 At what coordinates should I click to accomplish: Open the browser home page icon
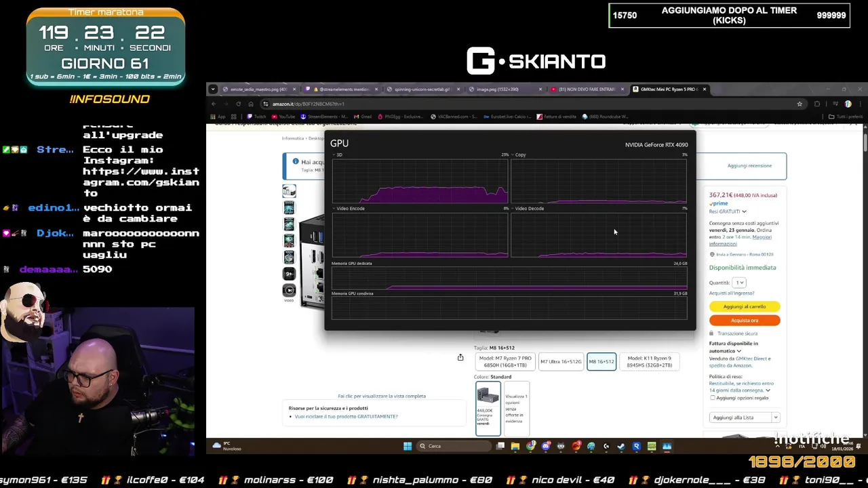click(251, 104)
